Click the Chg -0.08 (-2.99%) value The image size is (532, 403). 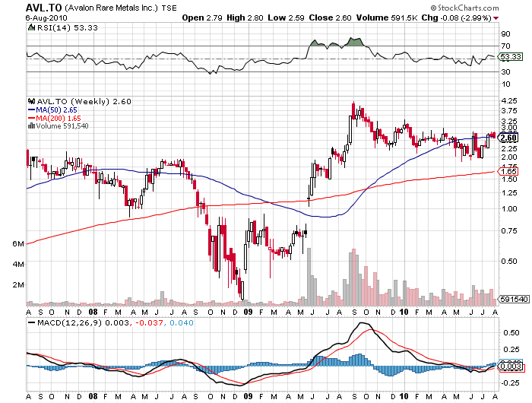click(x=456, y=17)
